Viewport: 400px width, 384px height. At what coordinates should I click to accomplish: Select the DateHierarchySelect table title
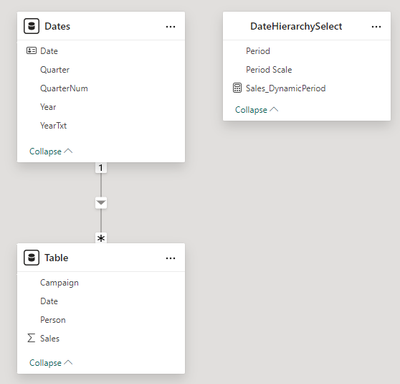point(296,26)
